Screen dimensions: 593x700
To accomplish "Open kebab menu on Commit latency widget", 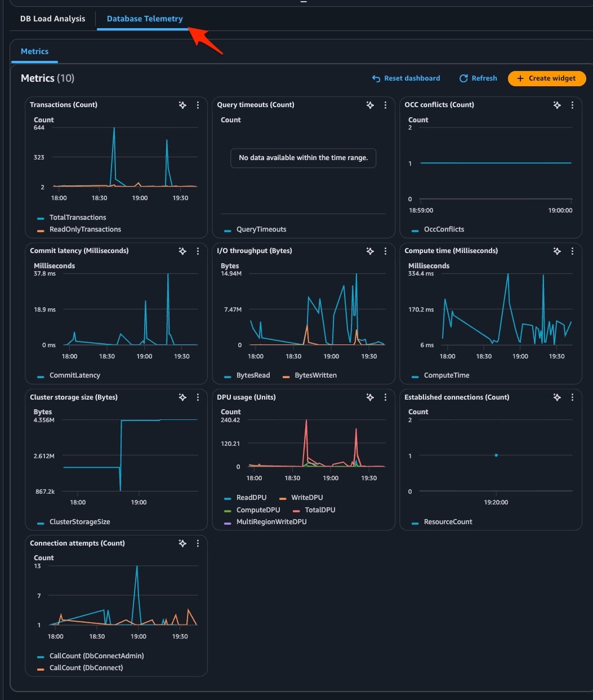I will 198,251.
